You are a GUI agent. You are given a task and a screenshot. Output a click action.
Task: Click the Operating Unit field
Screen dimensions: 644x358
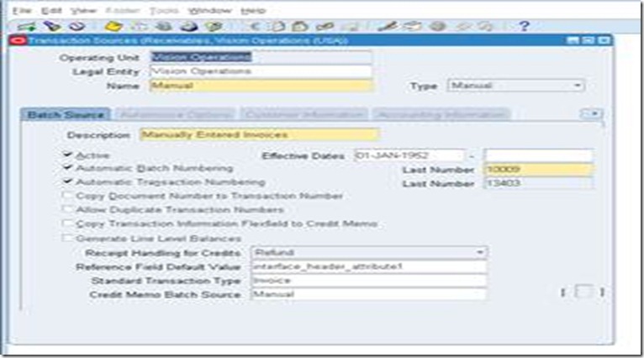click(x=261, y=57)
